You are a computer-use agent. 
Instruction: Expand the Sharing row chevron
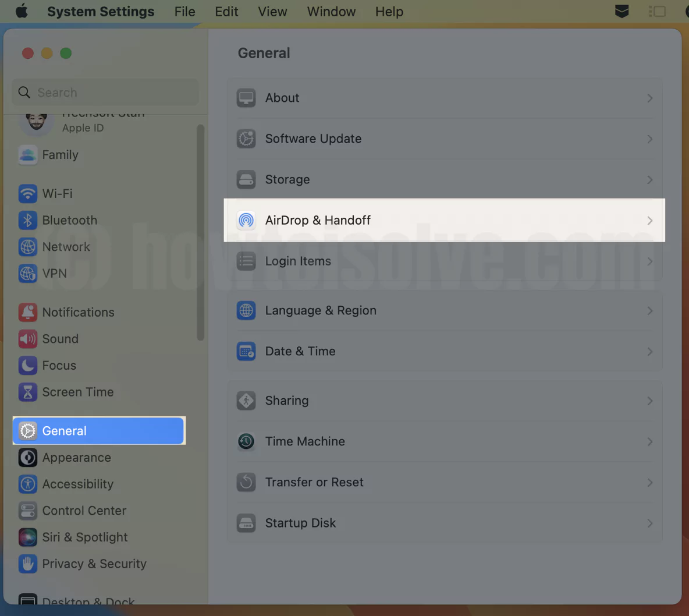649,401
